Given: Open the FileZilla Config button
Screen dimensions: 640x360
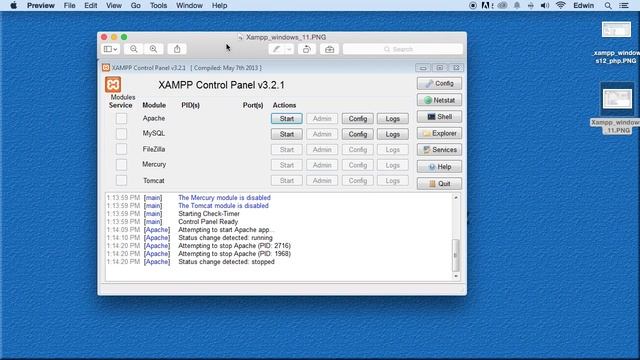Looking at the screenshot, I should [358, 150].
